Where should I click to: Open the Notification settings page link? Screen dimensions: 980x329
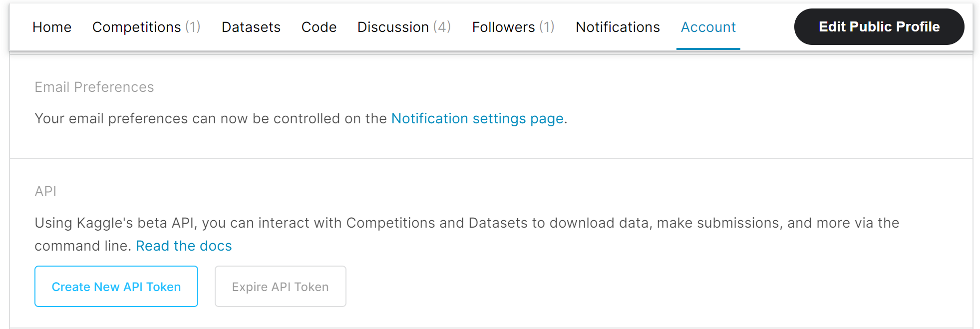coord(477,119)
